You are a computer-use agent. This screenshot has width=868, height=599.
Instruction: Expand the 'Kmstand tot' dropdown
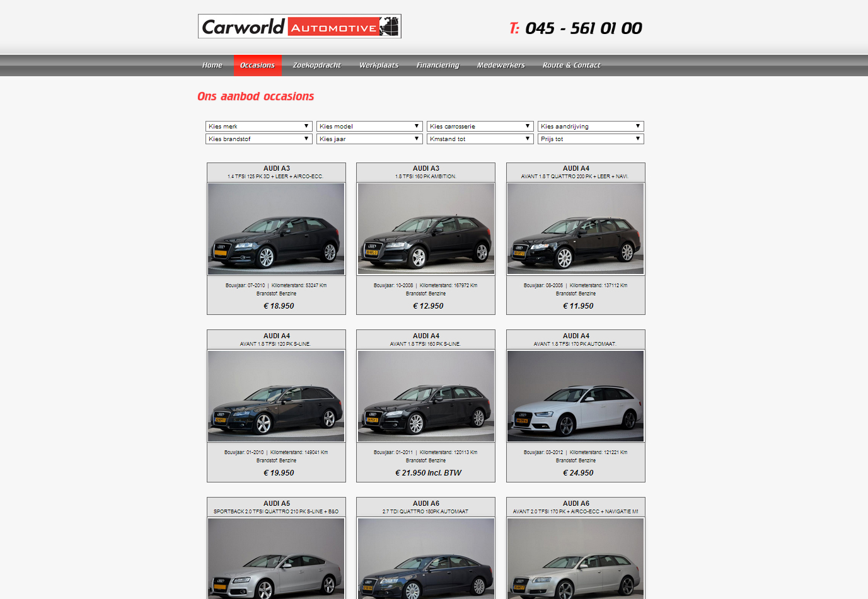click(x=480, y=139)
